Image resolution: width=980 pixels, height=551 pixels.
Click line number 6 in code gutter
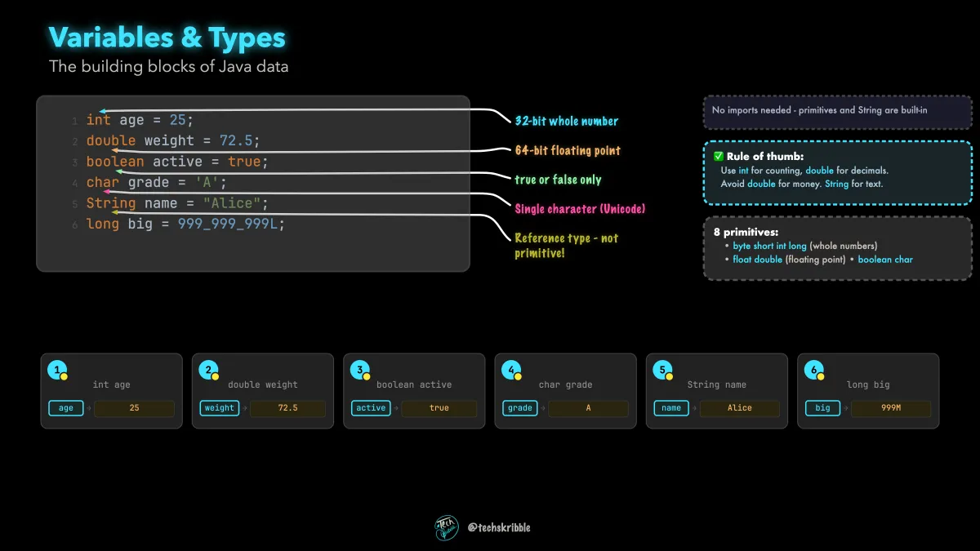74,225
